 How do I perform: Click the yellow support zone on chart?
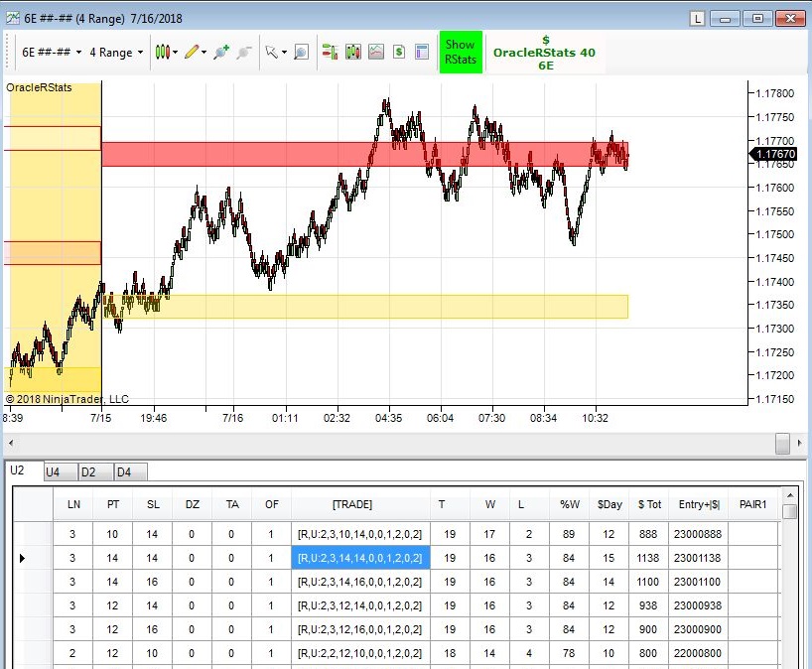pyautogui.click(x=364, y=307)
